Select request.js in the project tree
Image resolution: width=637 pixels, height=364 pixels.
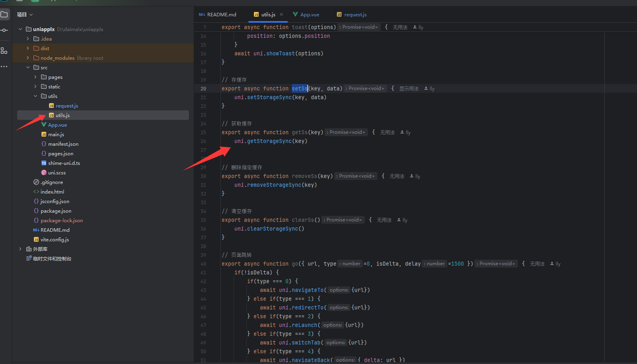click(x=67, y=106)
